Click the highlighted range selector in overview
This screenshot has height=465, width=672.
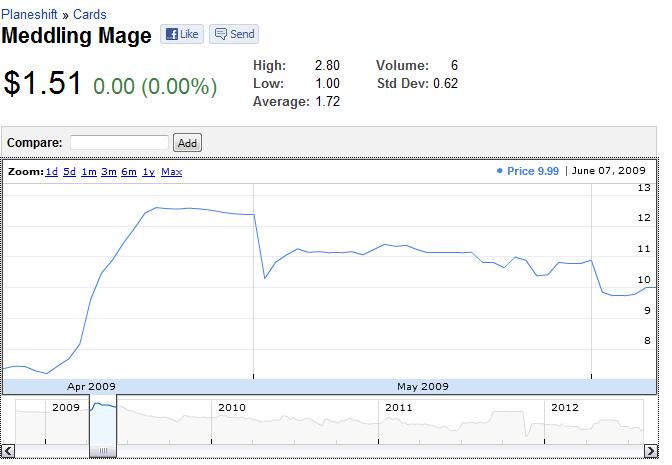pyautogui.click(x=103, y=422)
